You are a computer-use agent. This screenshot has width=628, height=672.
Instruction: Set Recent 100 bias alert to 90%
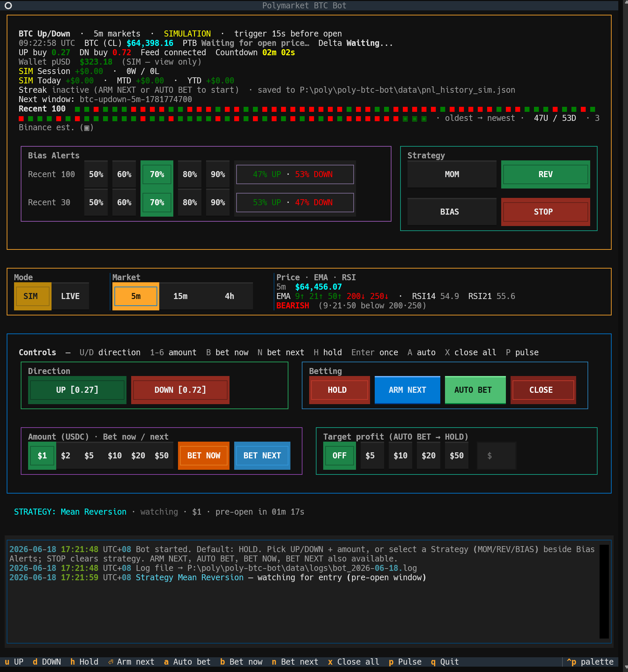coord(217,174)
